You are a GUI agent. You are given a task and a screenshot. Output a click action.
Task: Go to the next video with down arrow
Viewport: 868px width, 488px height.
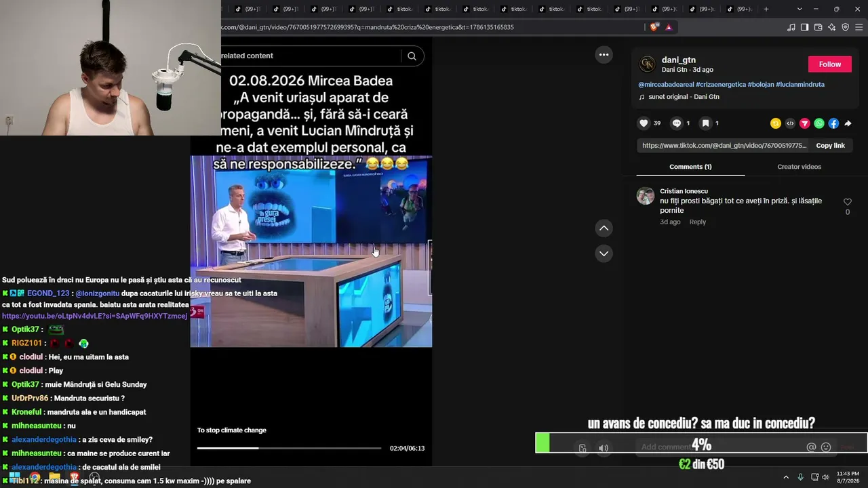[x=604, y=253]
